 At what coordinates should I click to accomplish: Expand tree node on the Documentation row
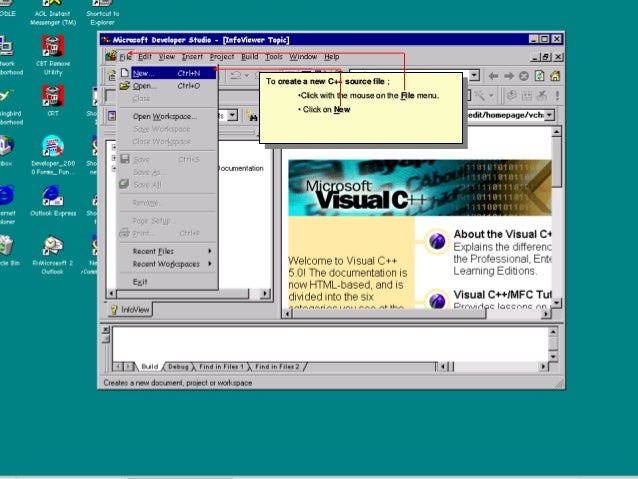[114, 168]
